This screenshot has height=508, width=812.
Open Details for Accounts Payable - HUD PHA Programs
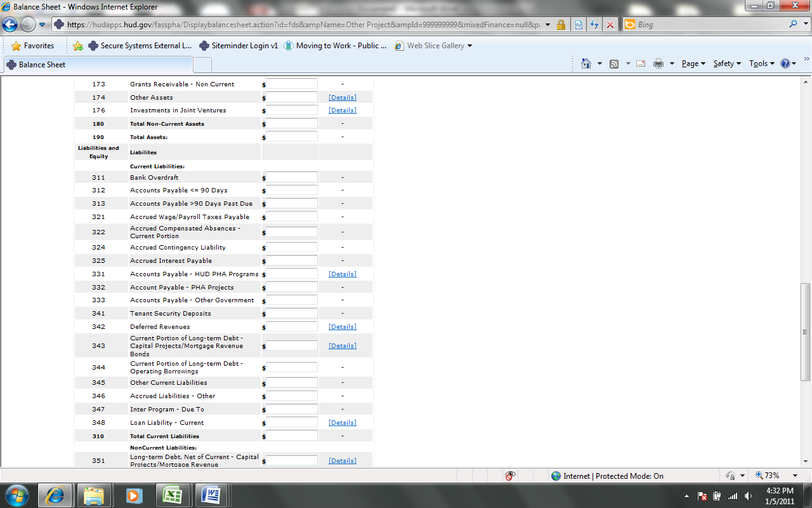coord(343,274)
